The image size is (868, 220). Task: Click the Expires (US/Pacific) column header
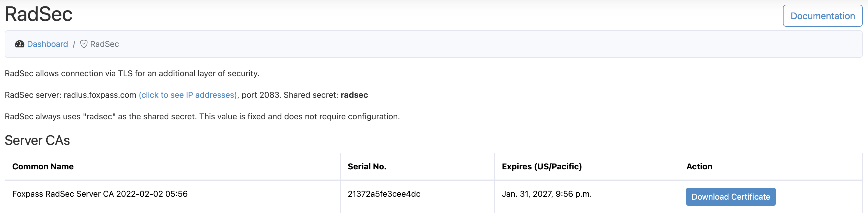point(541,166)
